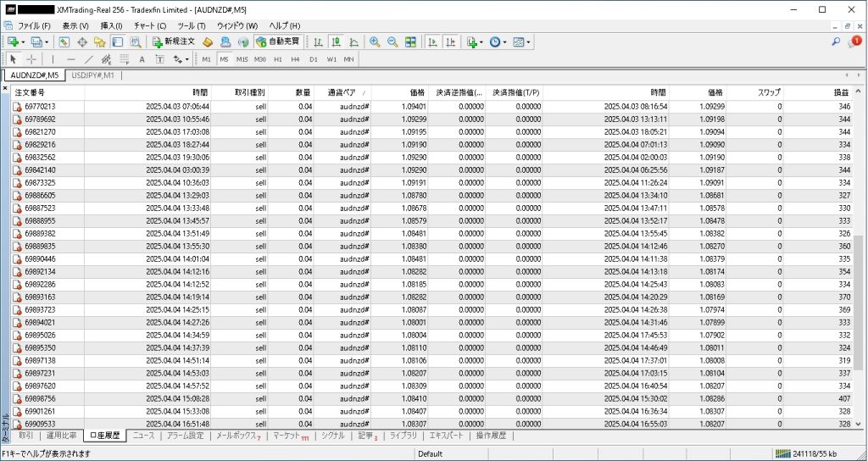Open the Navigator star-folder icon
The height and width of the screenshot is (461, 868).
pyautogui.click(x=100, y=42)
